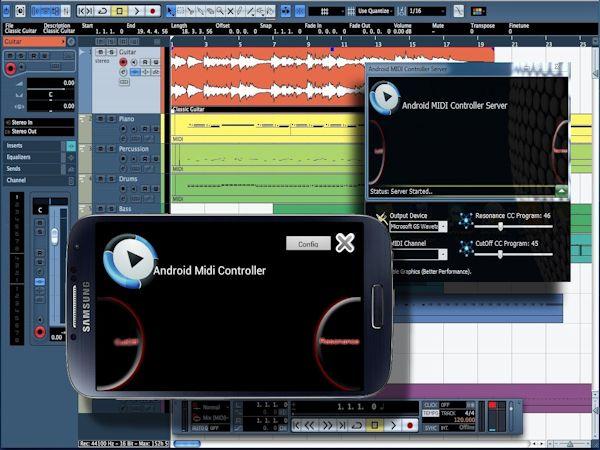Screen dimensions: 600x450
Task: Click the ruler at bar 15
Action: pos(412,43)
